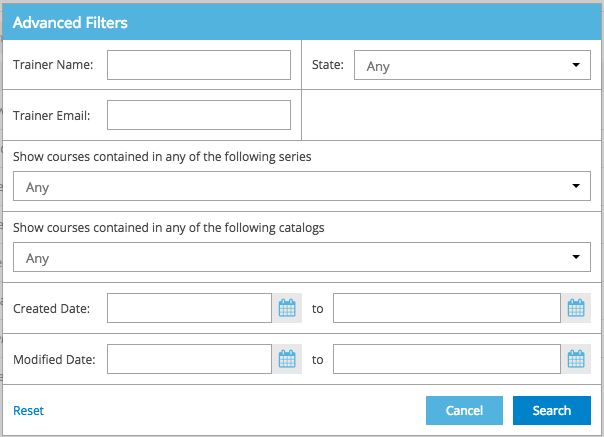
Task: Open the catalogs selection dropdown
Action: [x=302, y=257]
